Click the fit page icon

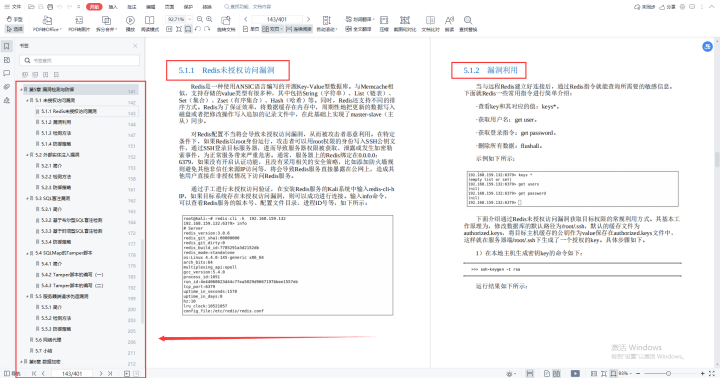coord(179,29)
